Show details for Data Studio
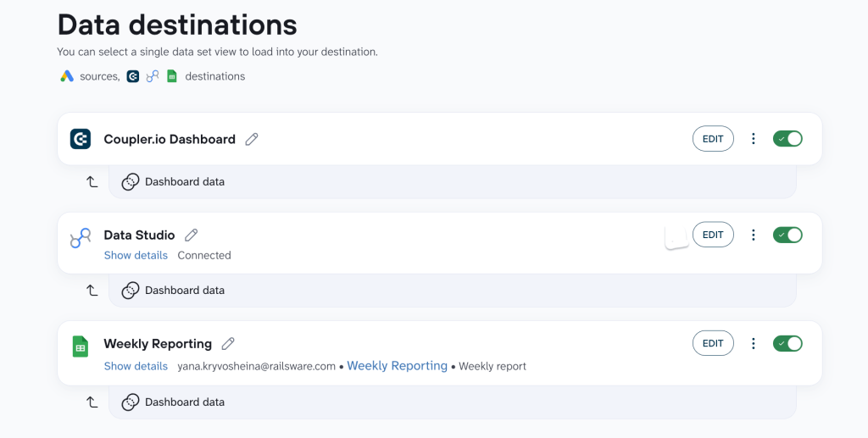The width and height of the screenshot is (868, 438). [x=136, y=256]
